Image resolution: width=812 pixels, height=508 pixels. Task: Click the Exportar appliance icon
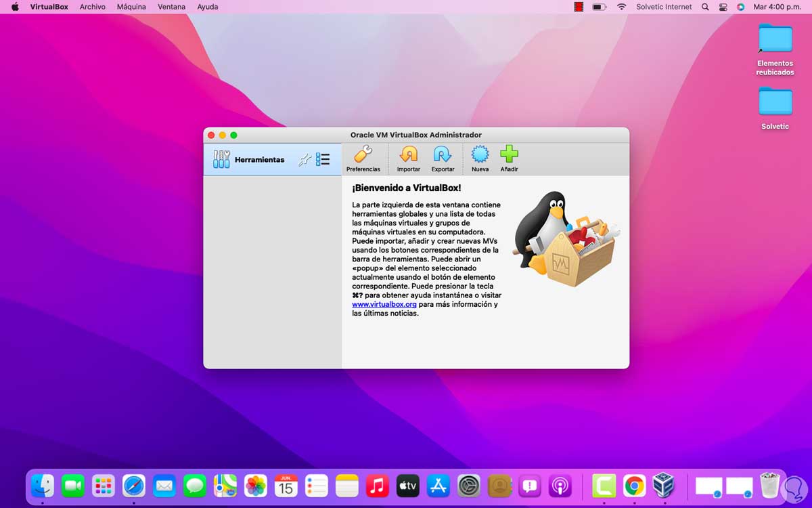(x=443, y=159)
